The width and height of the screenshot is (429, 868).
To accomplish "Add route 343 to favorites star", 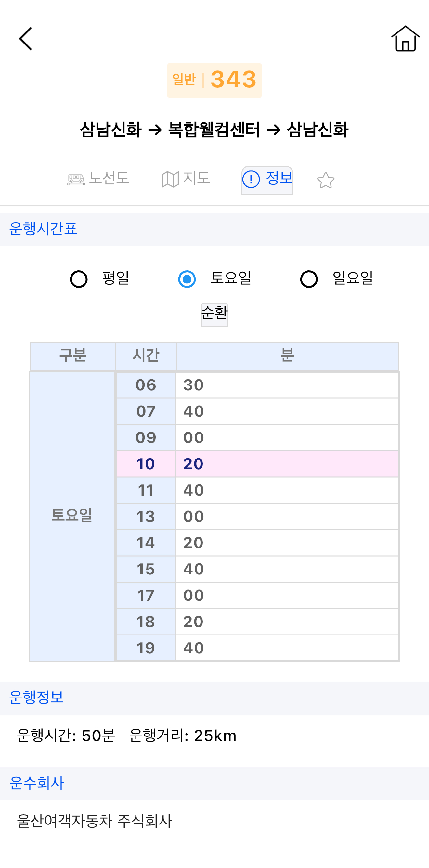I will tap(325, 180).
